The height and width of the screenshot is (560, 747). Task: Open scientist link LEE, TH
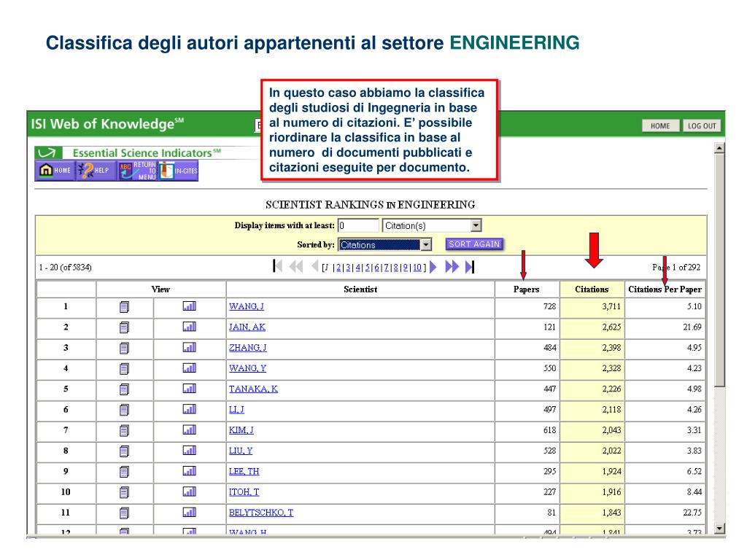coord(244,472)
